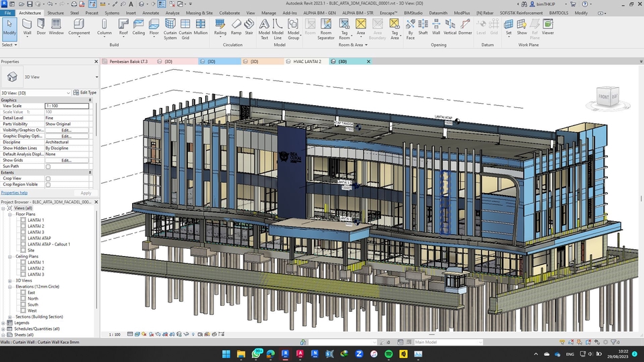Expand the Legends tree node
This screenshot has height=362, width=644.
3,323
